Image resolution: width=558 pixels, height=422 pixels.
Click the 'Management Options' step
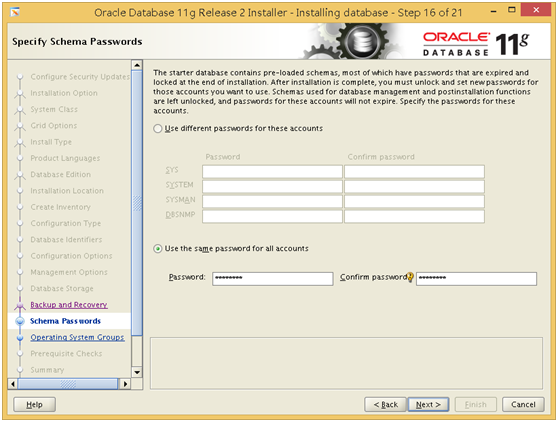[x=69, y=272]
